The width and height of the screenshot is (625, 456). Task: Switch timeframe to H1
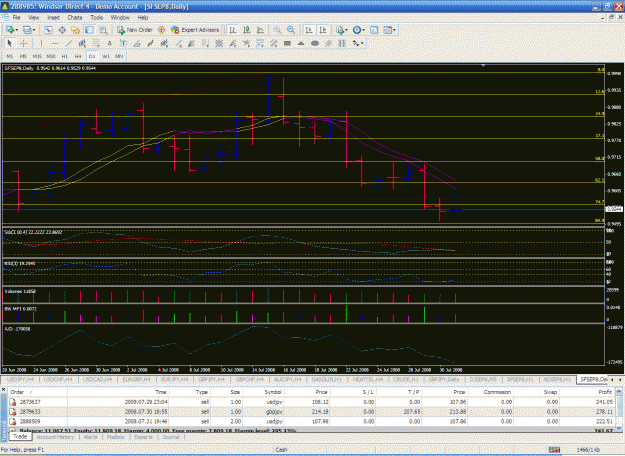click(65, 56)
